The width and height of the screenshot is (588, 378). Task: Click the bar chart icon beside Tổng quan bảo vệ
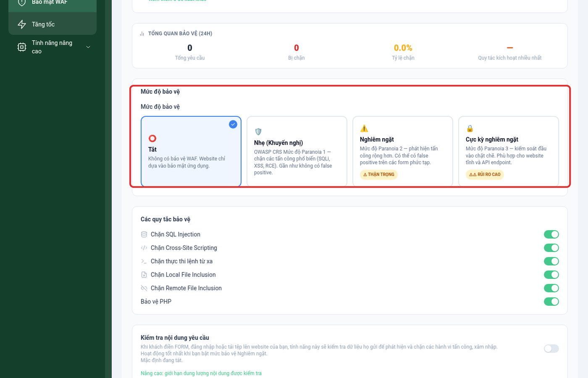pos(142,34)
